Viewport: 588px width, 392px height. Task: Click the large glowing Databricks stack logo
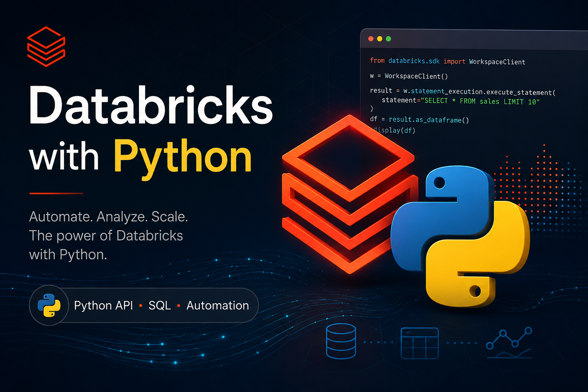(x=350, y=194)
